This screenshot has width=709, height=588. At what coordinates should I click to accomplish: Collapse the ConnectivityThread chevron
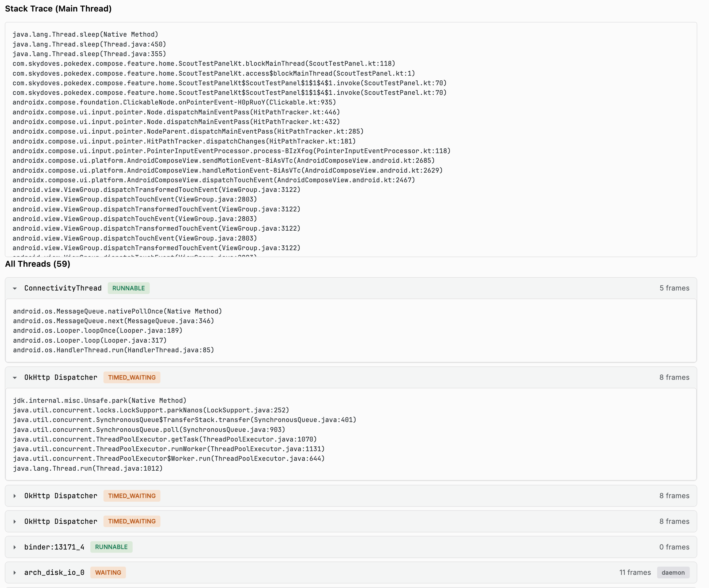click(15, 288)
